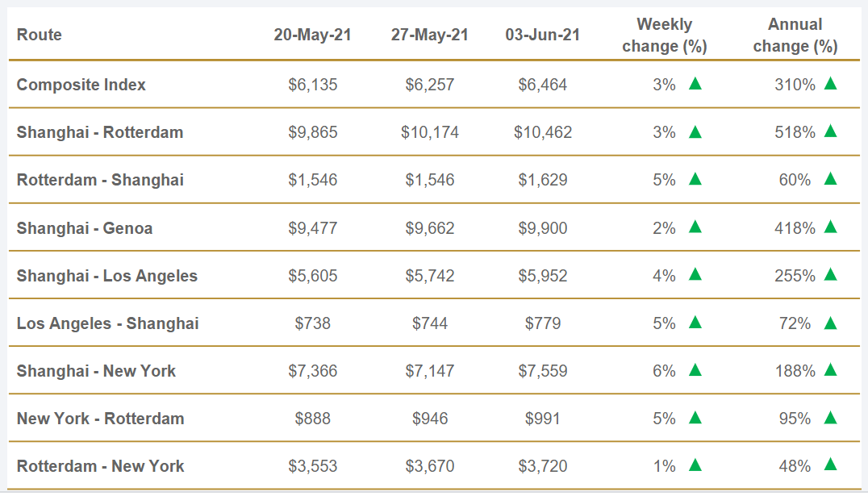Image resolution: width=868 pixels, height=496 pixels.
Task: Click the 518% annual change value
Action: 795,132
